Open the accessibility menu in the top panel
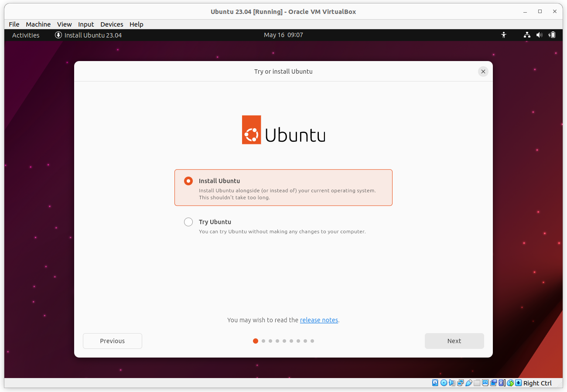The height and width of the screenshot is (392, 567). 504,35
